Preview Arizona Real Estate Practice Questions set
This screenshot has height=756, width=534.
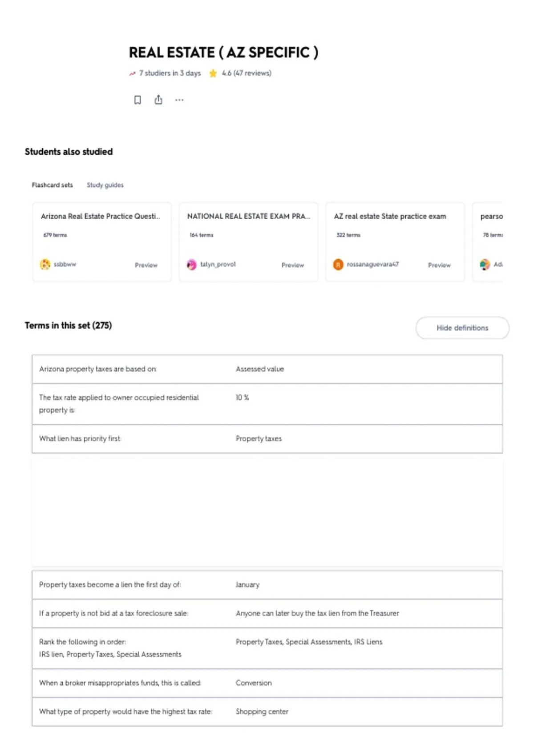pos(146,265)
